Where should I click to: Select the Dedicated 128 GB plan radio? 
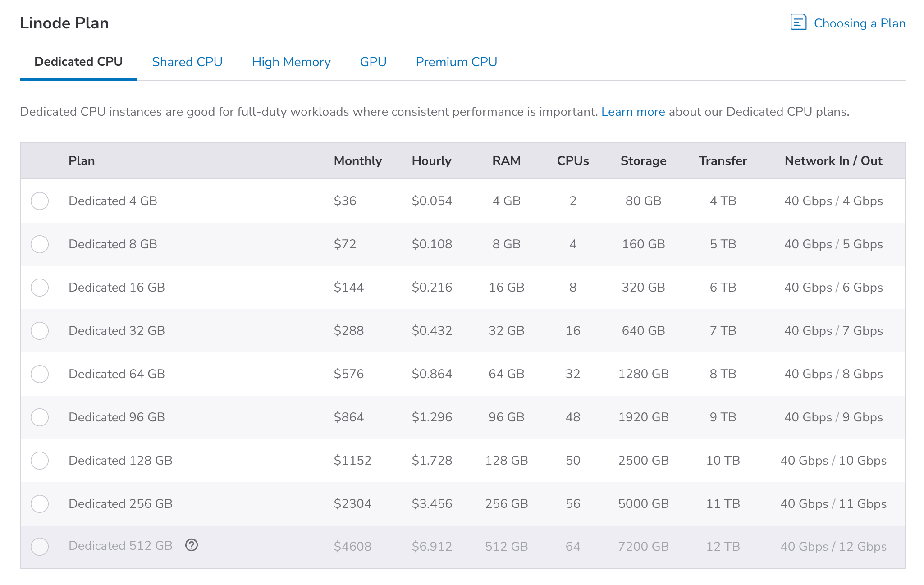click(x=40, y=461)
